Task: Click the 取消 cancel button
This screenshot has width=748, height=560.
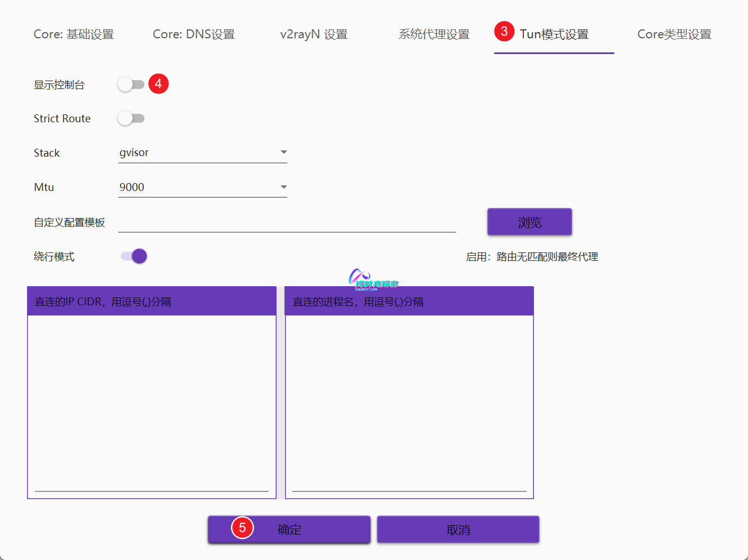Action: [458, 530]
